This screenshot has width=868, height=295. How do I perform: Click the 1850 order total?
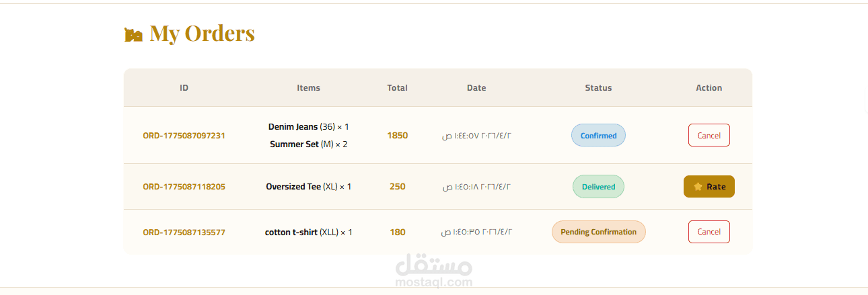click(x=397, y=135)
